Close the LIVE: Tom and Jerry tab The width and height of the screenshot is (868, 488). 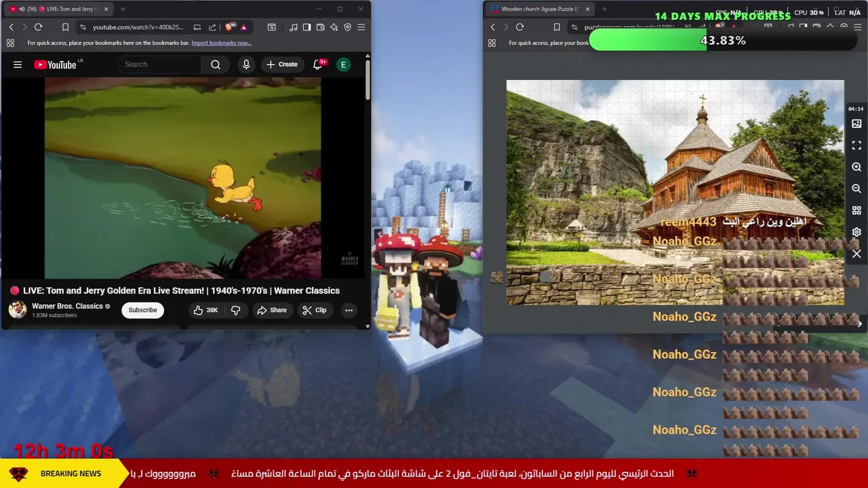(x=106, y=9)
